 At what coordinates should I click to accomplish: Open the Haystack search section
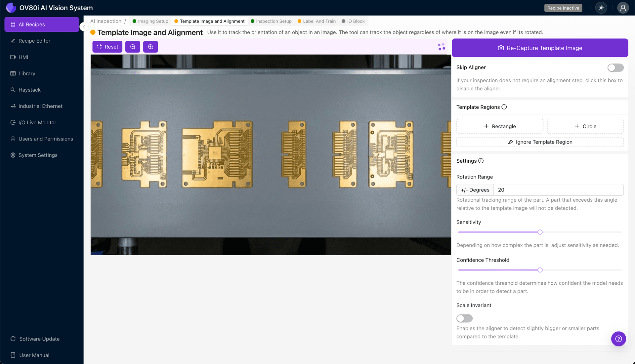point(29,90)
